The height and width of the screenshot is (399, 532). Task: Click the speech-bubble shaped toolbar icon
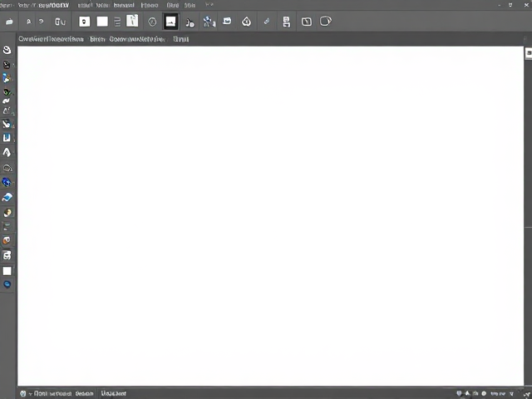click(x=325, y=21)
